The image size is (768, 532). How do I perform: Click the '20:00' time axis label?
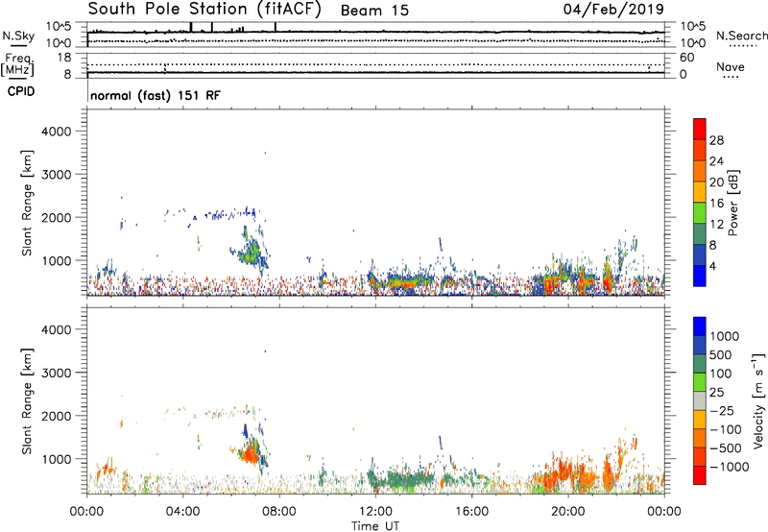tap(567, 512)
